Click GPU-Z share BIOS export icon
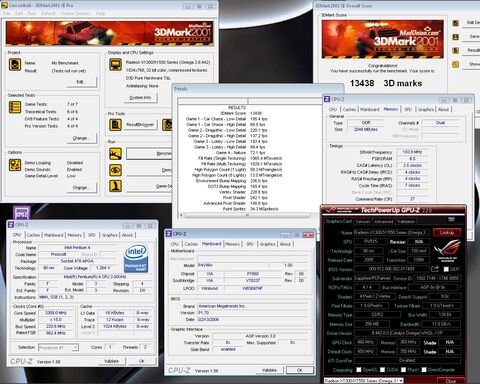This screenshot has width=480, height=384. point(435,269)
